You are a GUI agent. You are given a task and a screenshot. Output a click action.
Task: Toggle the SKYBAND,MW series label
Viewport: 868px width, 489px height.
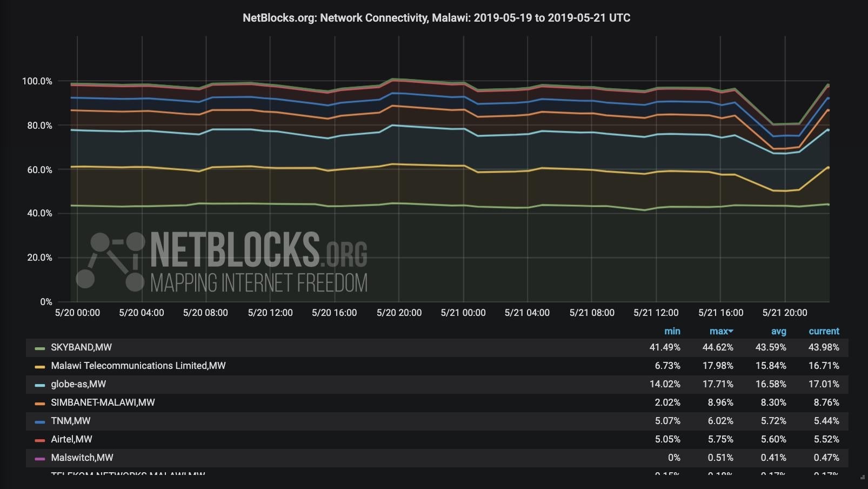[x=81, y=347]
